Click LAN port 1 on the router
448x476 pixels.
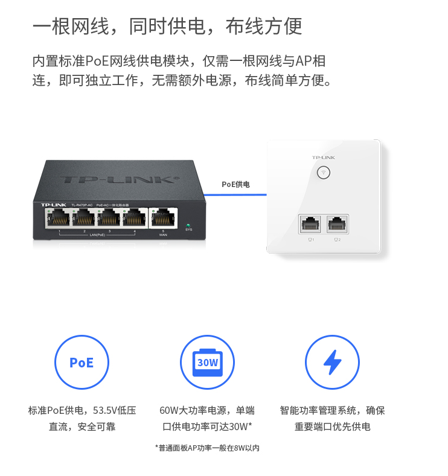click(x=59, y=218)
